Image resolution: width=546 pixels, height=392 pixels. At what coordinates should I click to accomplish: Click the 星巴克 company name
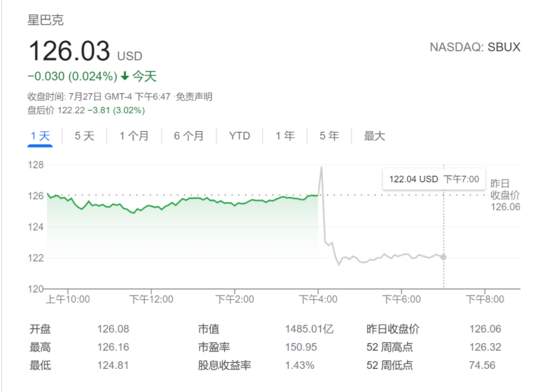(46, 20)
